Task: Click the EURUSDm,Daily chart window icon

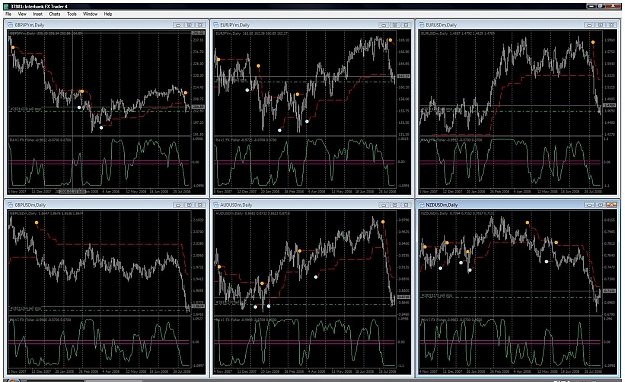Action: coord(422,25)
